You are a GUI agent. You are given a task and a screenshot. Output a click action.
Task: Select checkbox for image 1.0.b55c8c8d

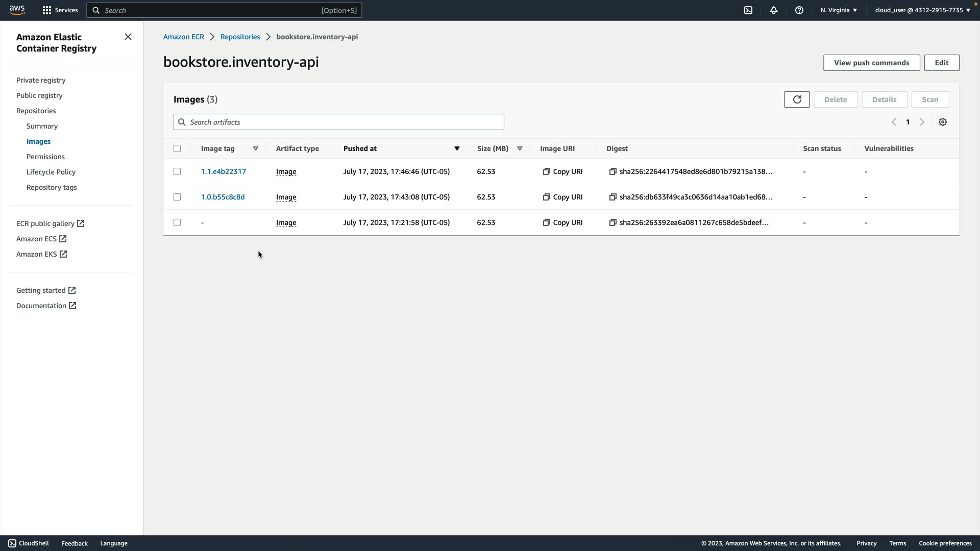click(177, 197)
